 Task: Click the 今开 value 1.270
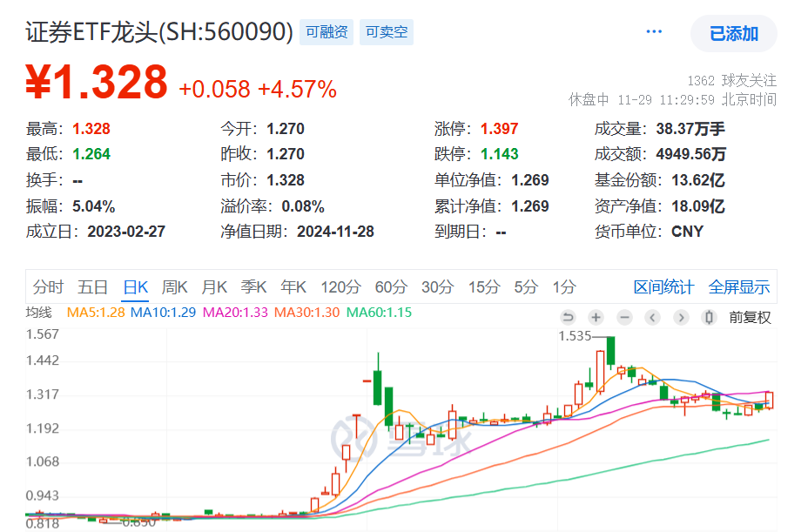click(286, 128)
